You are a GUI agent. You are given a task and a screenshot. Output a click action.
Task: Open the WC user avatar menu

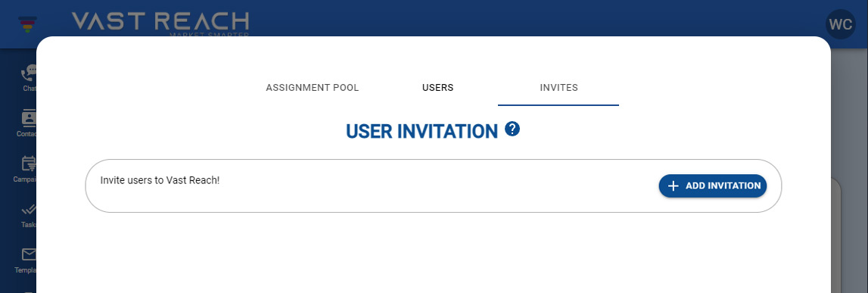pyautogui.click(x=840, y=24)
